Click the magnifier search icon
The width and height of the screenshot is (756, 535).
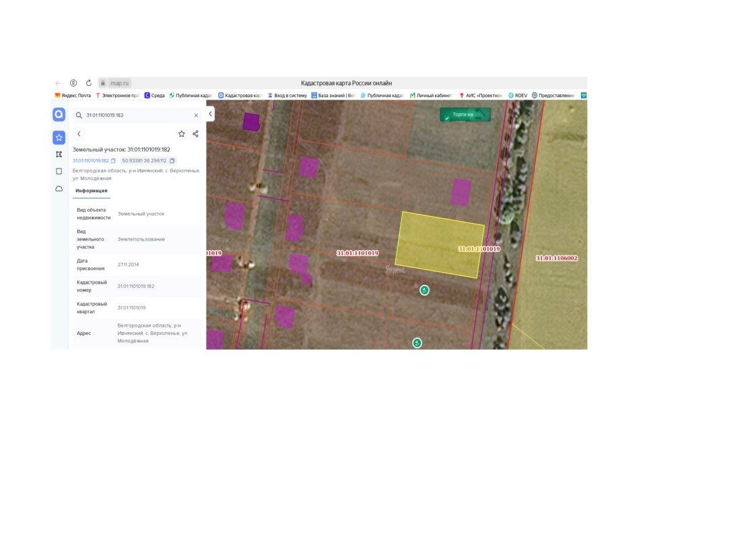[79, 115]
